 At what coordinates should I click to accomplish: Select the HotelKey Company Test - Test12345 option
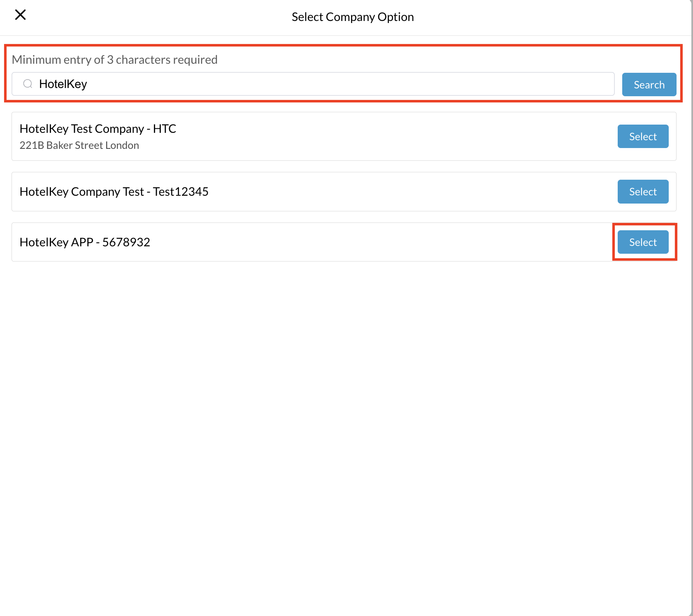[x=642, y=192]
